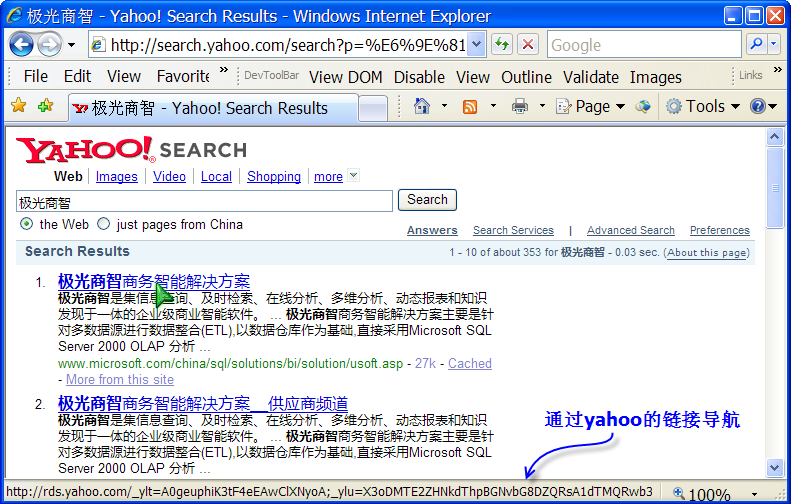Viewport: 791px width, 504px height.
Task: Open the Cached link of the first result
Action: pos(470,363)
